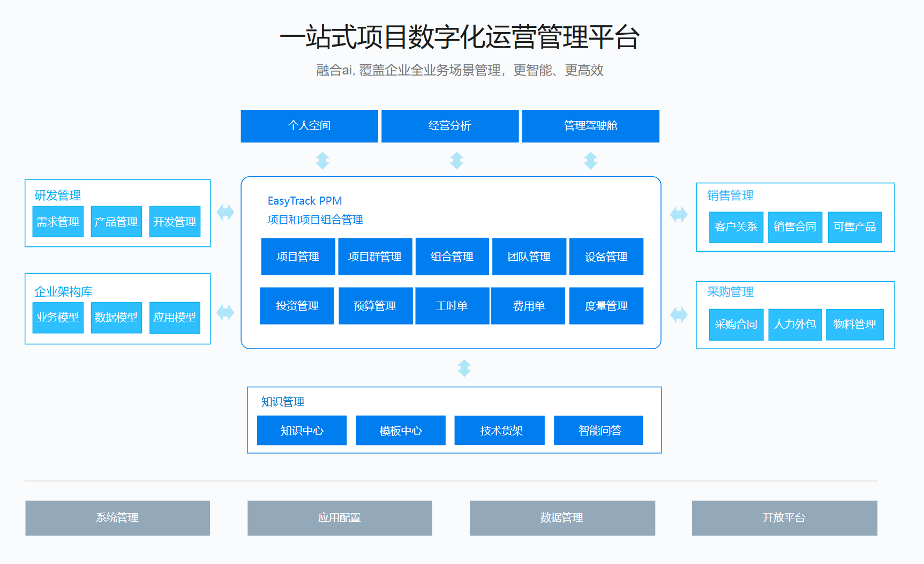Select the 可售产品 tile

click(x=855, y=227)
